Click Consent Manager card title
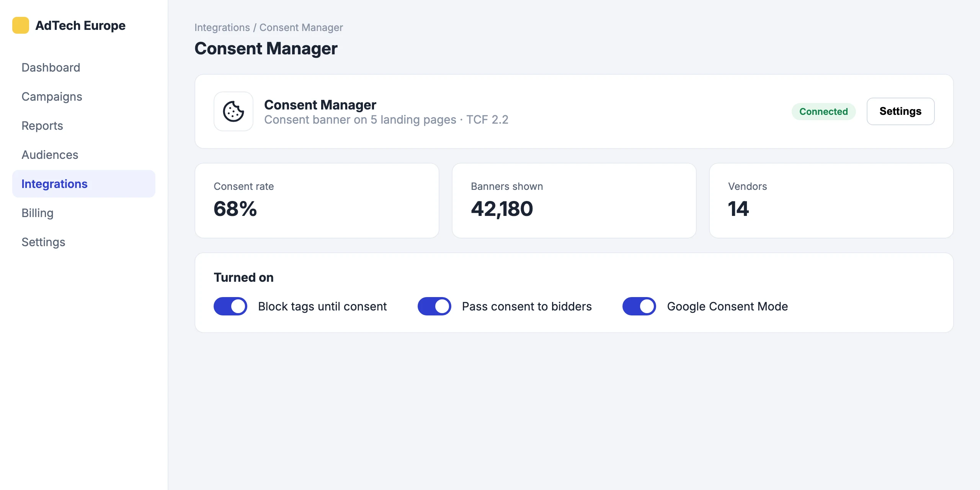 point(320,105)
